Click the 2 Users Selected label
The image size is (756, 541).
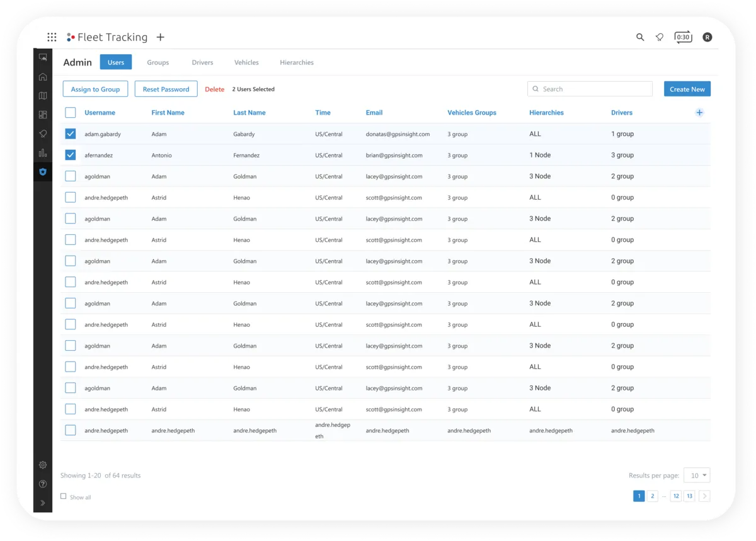253,89
